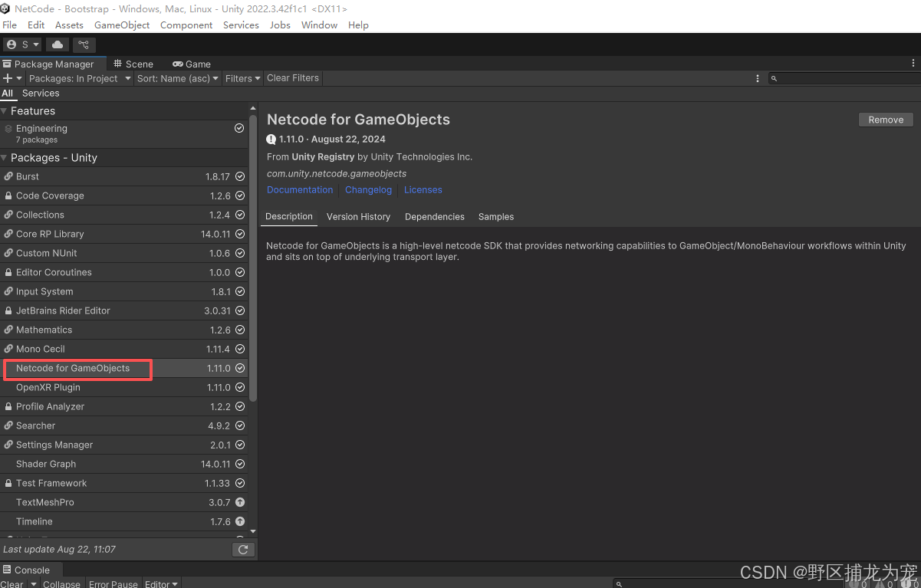Select the Mathematics package
The width and height of the screenshot is (921, 588).
(124, 330)
